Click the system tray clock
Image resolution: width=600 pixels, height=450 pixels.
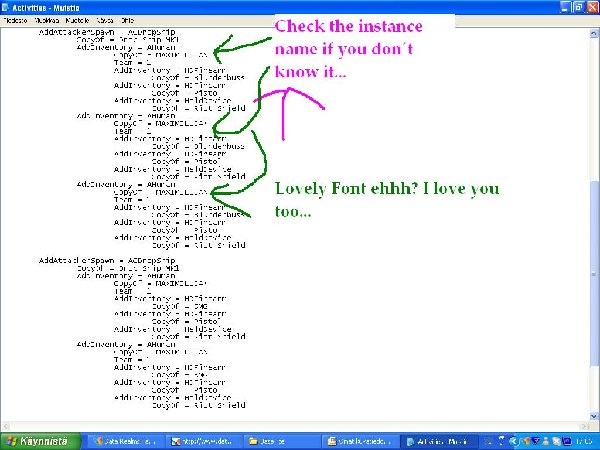click(585, 442)
